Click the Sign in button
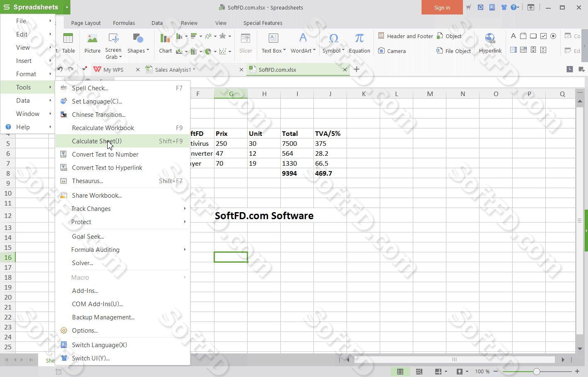The image size is (588, 377). pos(442,7)
